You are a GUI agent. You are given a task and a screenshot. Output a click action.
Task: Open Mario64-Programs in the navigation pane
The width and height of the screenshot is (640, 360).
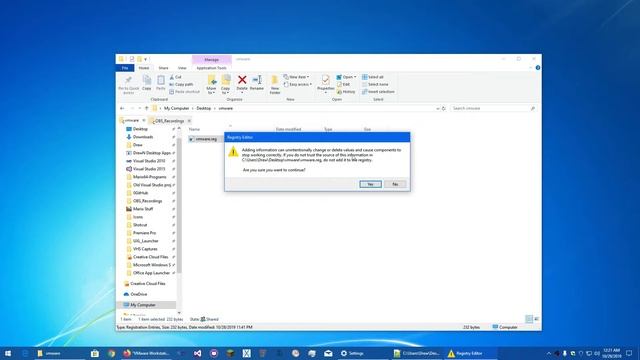(x=149, y=177)
